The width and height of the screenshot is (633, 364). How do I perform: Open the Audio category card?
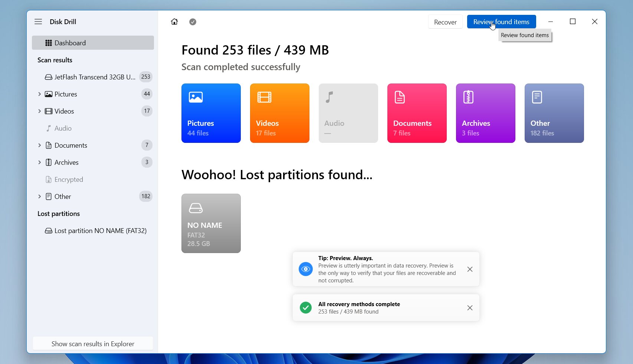(348, 113)
